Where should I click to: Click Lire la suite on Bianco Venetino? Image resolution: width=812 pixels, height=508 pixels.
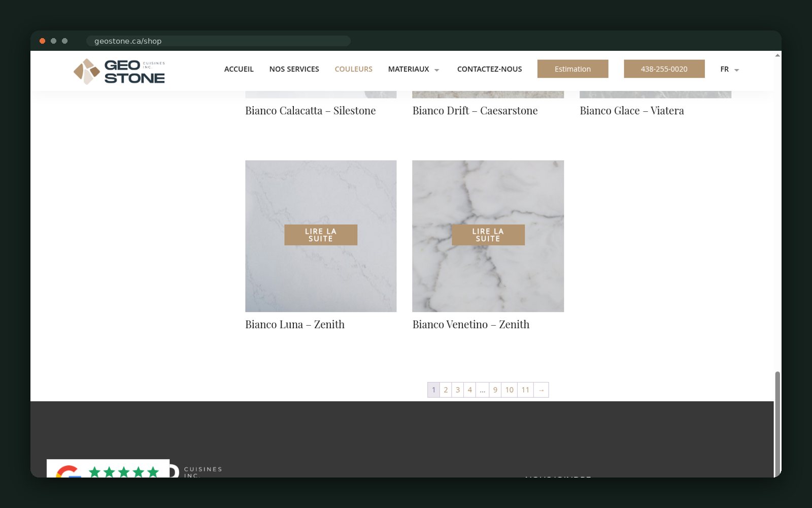(488, 235)
